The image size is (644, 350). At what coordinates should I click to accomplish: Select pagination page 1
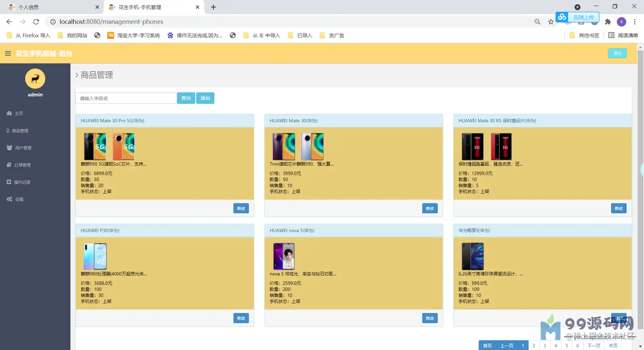pyautogui.click(x=523, y=346)
